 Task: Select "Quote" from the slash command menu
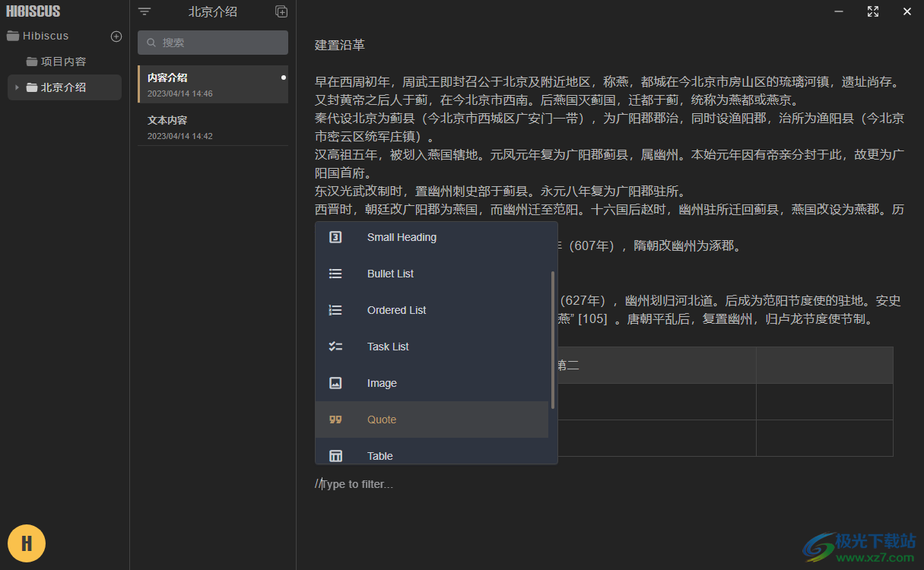point(382,420)
